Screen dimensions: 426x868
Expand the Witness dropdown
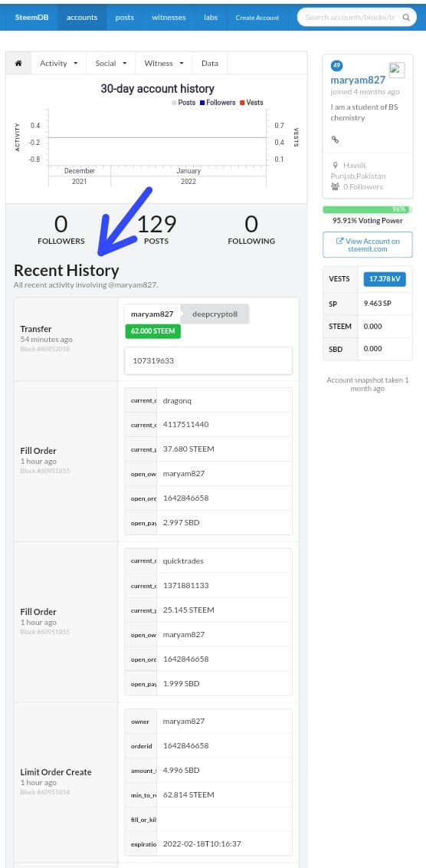point(164,63)
